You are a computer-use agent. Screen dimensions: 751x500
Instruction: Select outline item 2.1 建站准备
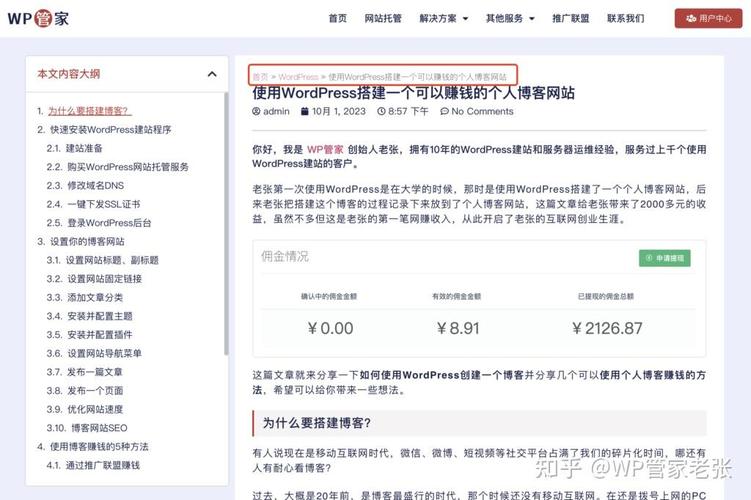pos(84,148)
